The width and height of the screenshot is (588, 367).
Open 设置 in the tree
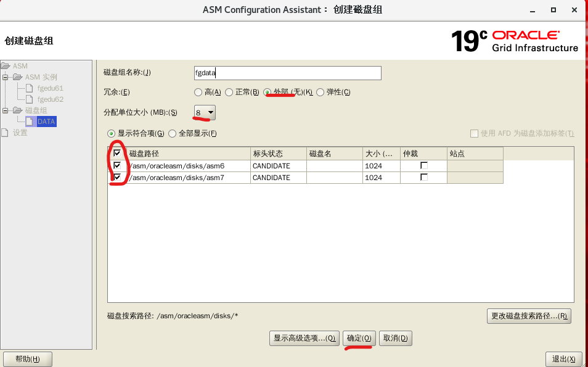tap(20, 133)
